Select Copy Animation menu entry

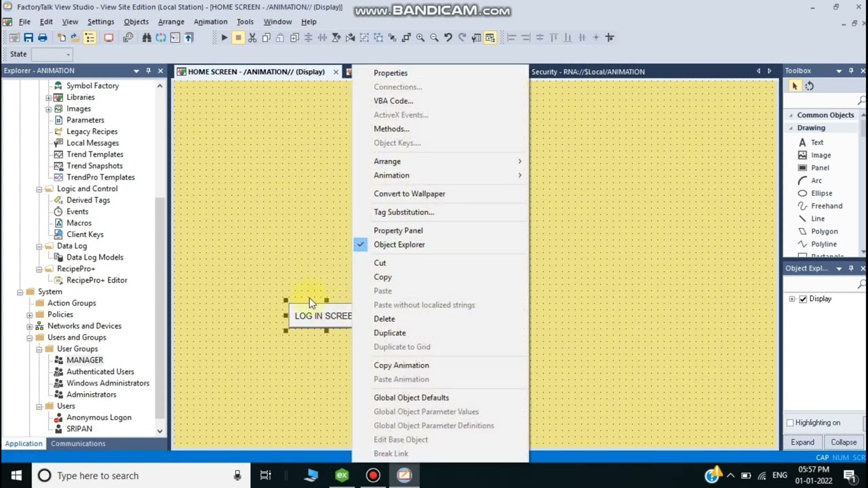(440, 365)
